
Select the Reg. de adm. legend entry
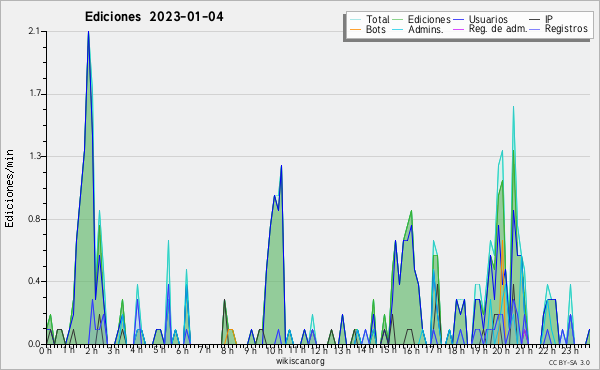click(498, 29)
